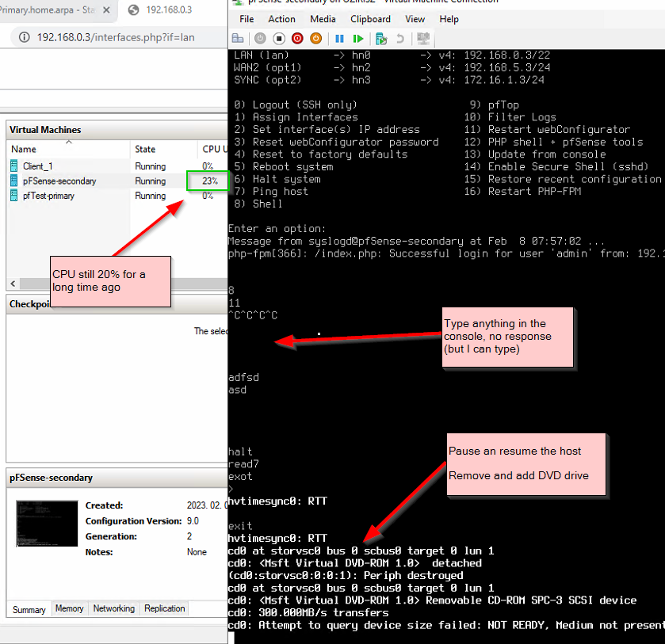Select the pFSense-secondary virtual machine row
Image resolution: width=665 pixels, height=644 pixels.
point(117,181)
